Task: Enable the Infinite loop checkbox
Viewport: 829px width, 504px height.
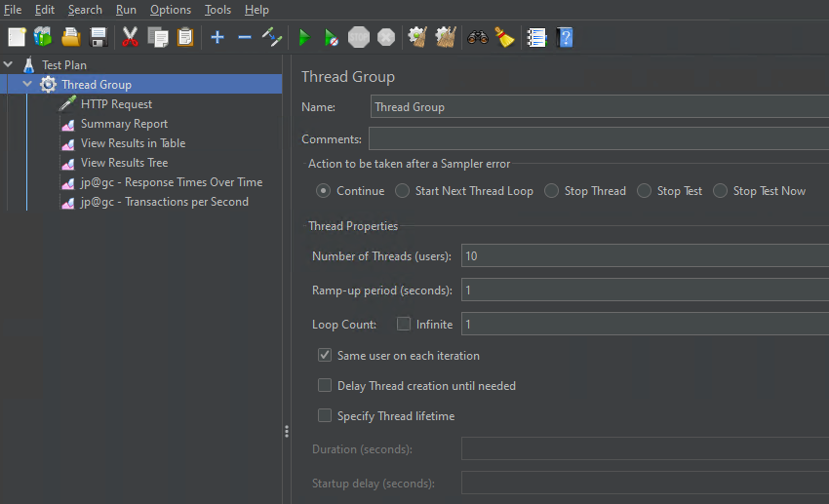Action: [404, 324]
